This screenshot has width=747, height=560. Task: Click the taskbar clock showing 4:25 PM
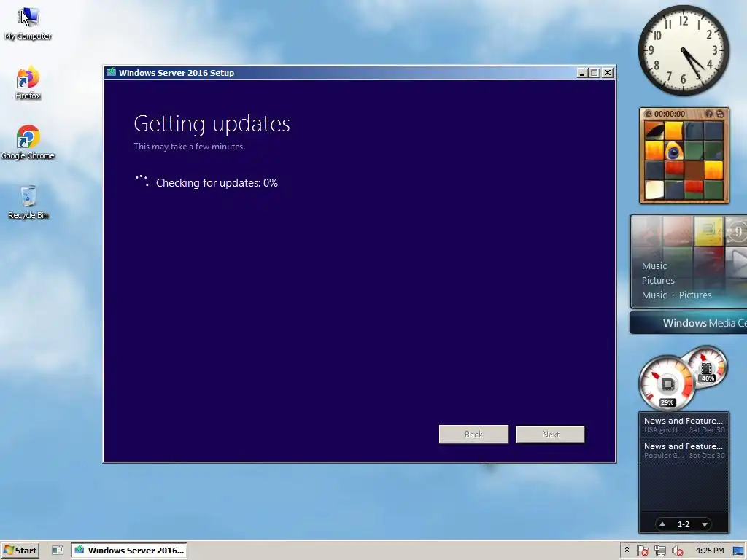coord(710,551)
